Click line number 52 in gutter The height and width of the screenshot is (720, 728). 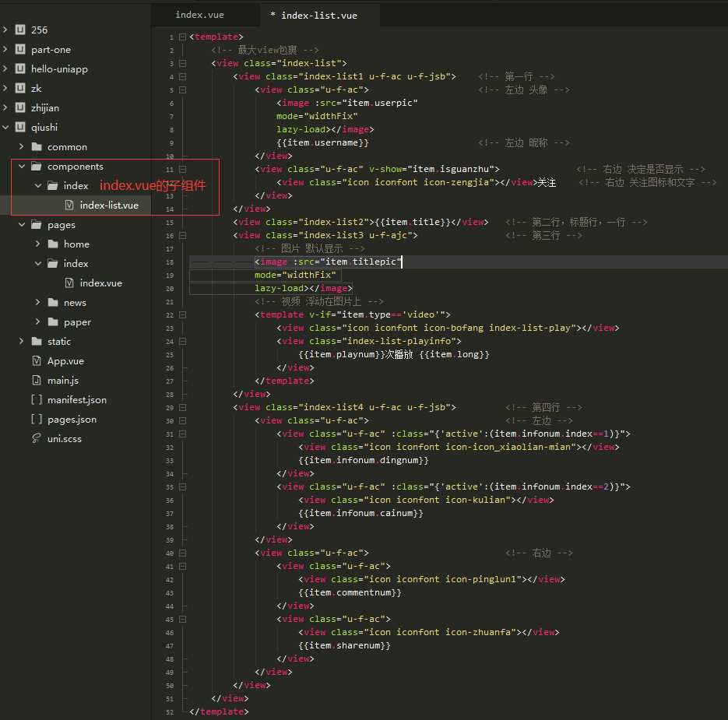(170, 712)
